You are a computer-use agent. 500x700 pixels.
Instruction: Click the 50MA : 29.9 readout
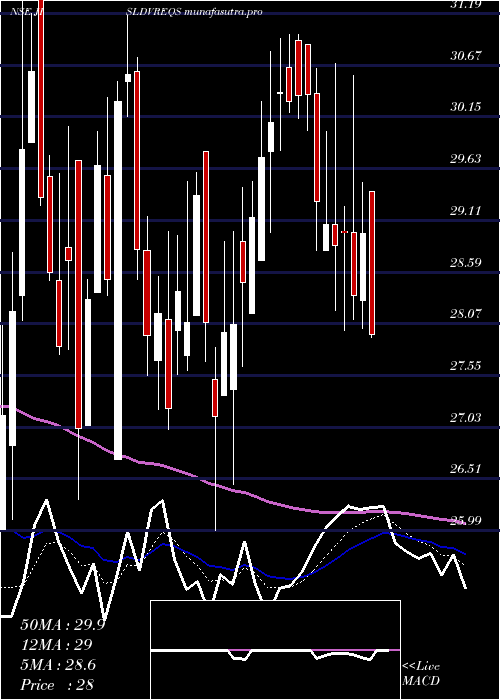(63, 625)
